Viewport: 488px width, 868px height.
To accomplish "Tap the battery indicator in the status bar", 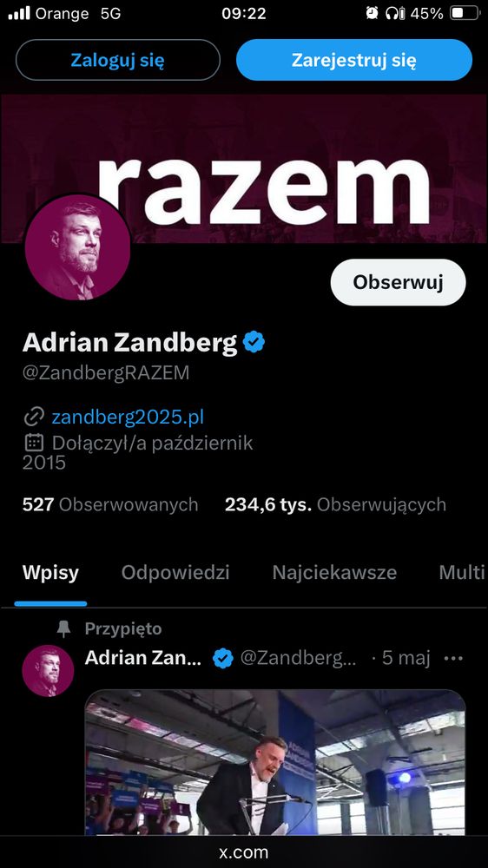I will (465, 14).
